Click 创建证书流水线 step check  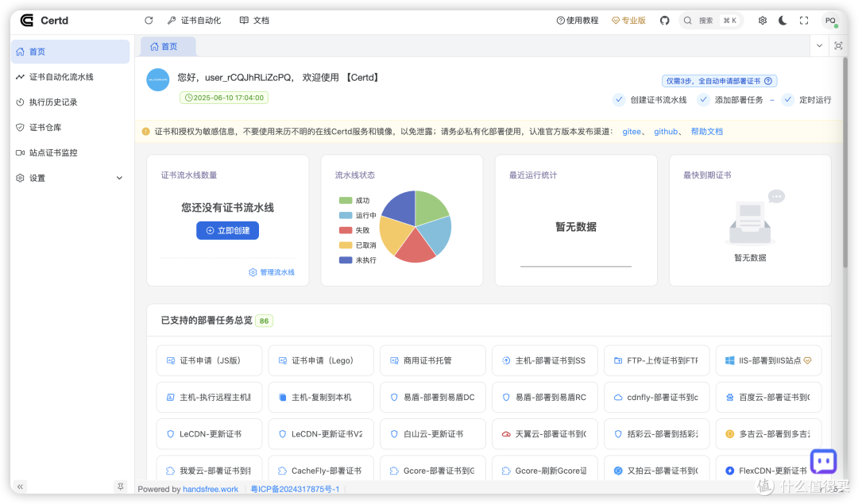pyautogui.click(x=618, y=99)
